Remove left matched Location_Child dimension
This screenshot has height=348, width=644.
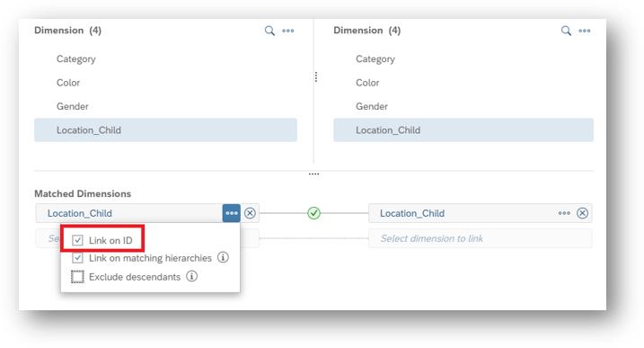(250, 213)
